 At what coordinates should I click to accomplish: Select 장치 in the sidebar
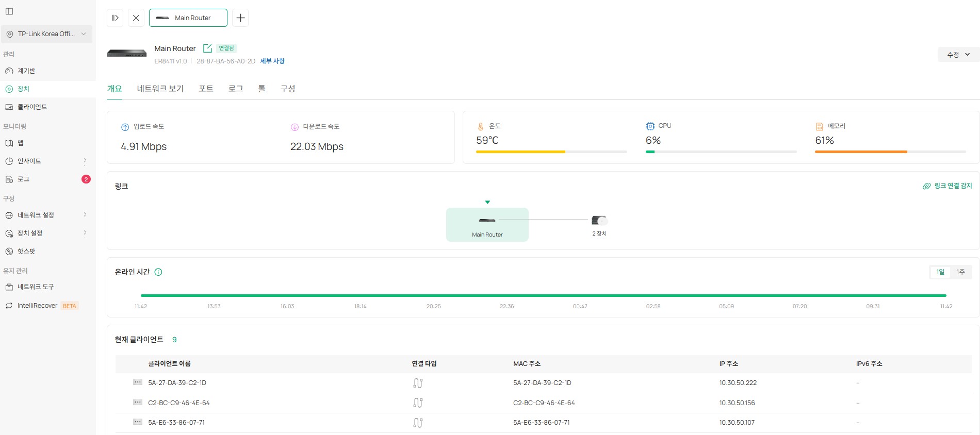point(47,89)
